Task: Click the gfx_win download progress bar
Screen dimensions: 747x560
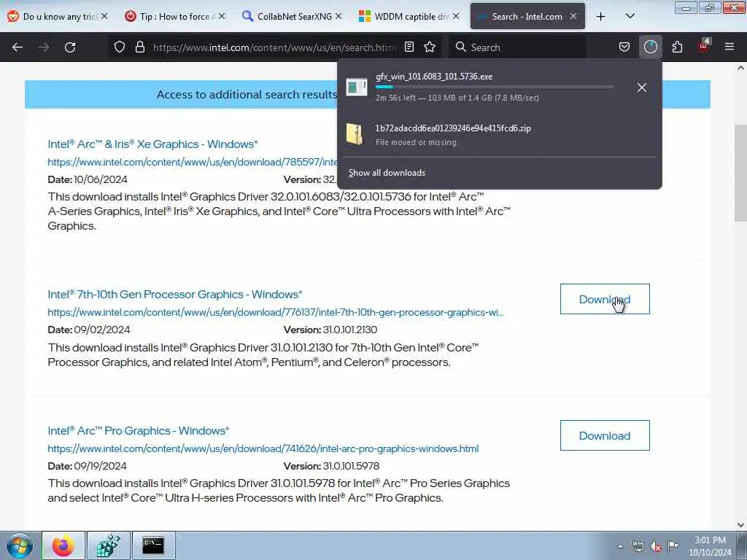Action: 494,87
